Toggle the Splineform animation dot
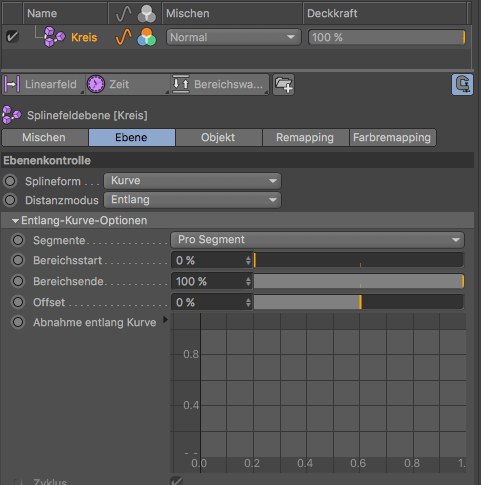 tap(10, 181)
